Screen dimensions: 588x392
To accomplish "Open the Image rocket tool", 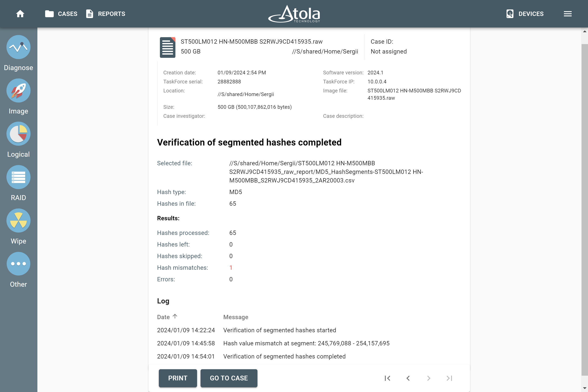I will pyautogui.click(x=18, y=96).
